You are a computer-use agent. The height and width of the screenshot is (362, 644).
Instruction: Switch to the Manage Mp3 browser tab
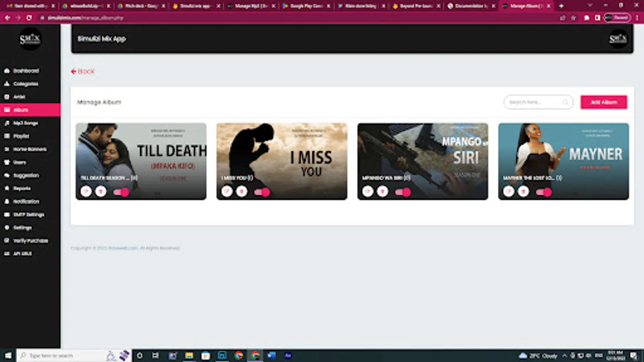click(252, 6)
